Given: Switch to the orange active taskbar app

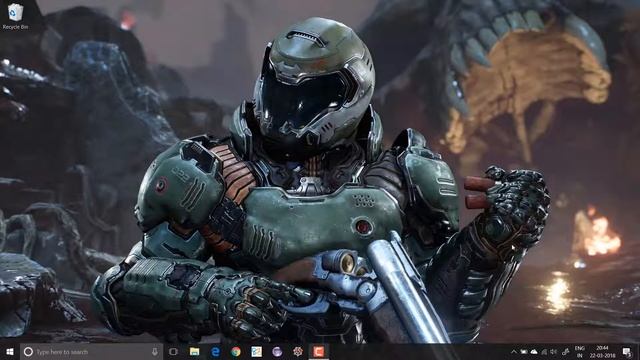Looking at the screenshot, I should [319, 351].
